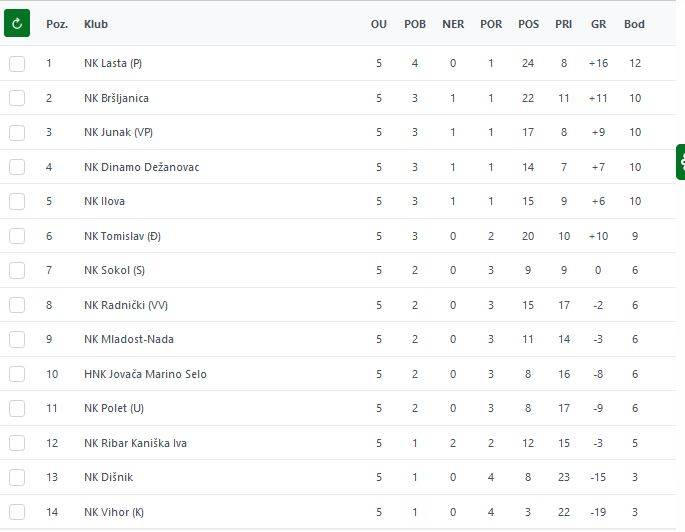The height and width of the screenshot is (532, 685).
Task: Check the box next to NK Junak (VP)
Action: (x=17, y=133)
